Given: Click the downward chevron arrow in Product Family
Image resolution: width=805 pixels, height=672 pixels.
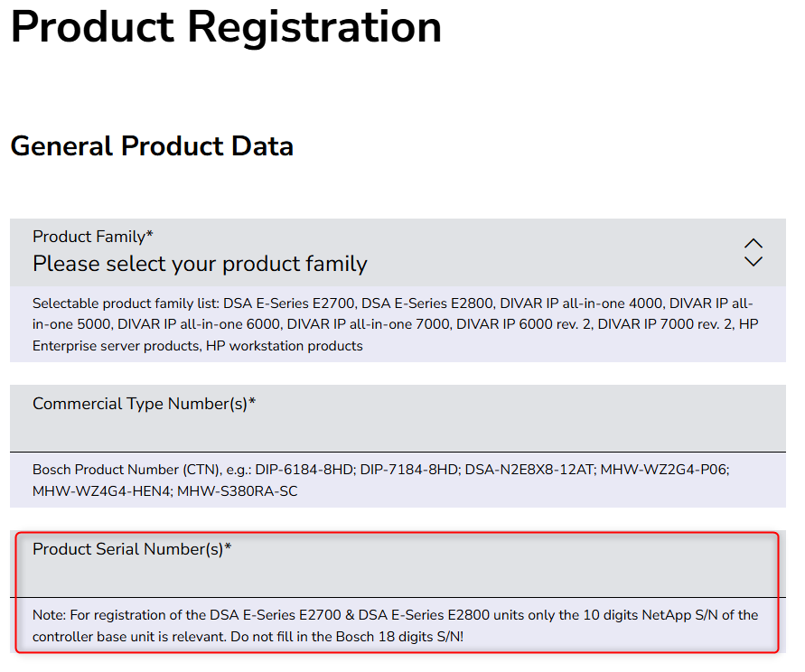Looking at the screenshot, I should coord(754,262).
